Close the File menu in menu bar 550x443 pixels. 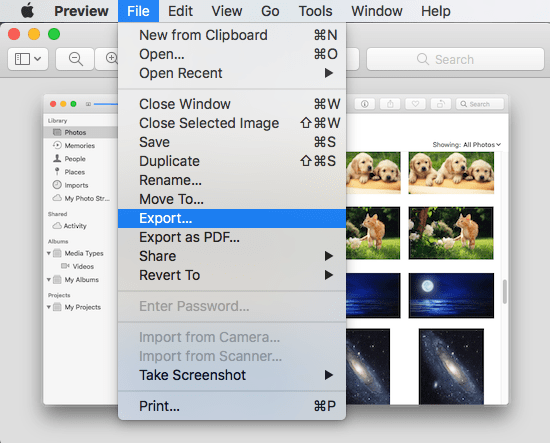coord(138,11)
